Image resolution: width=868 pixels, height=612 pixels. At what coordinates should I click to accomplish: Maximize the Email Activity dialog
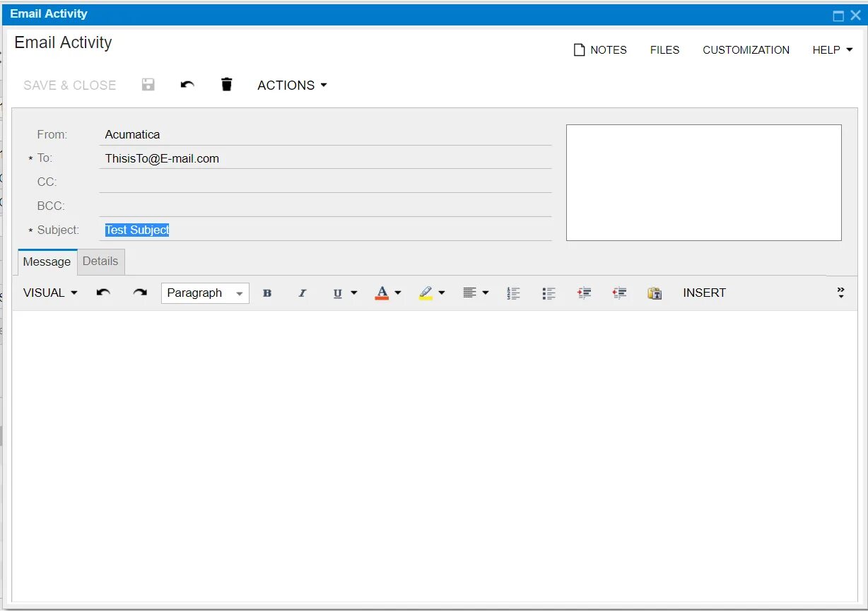(x=838, y=16)
